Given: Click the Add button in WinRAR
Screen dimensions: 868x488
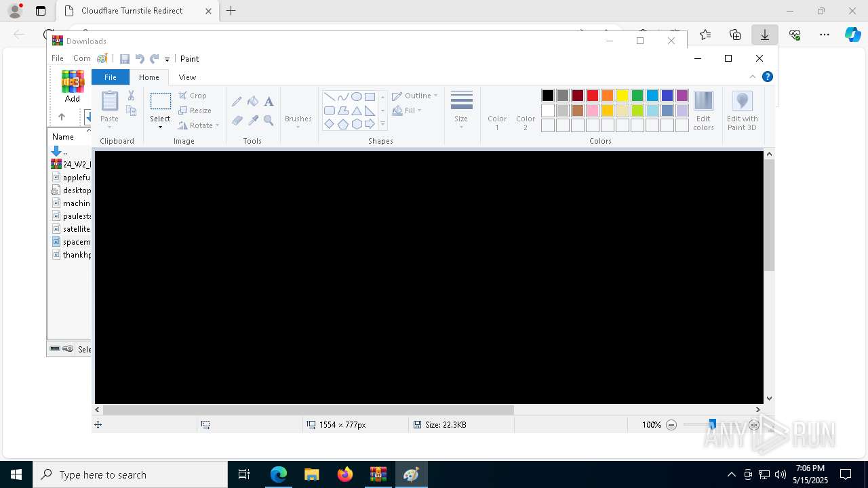Looking at the screenshot, I should point(72,86).
